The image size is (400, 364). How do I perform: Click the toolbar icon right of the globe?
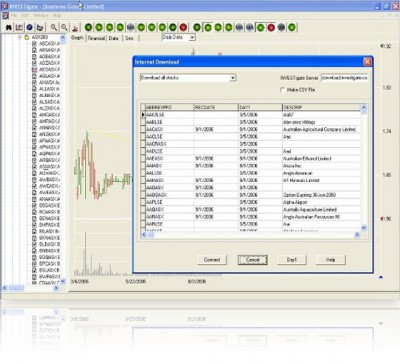[x=40, y=27]
